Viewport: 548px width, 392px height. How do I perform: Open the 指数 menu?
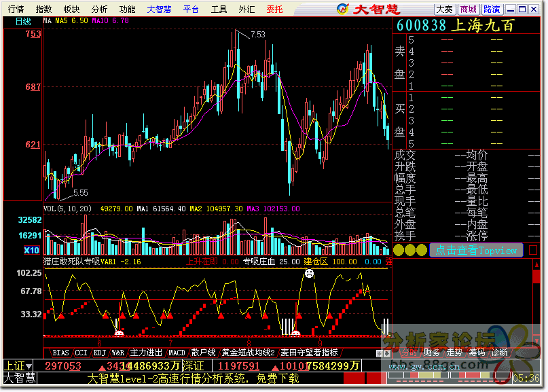[43, 9]
